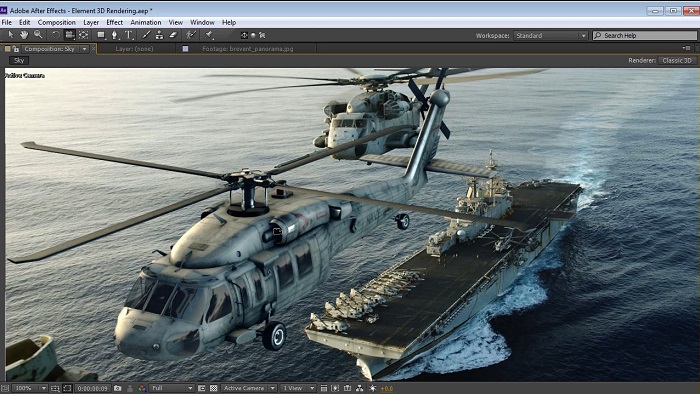Switch to Footage brevent_panorama.jpg tab
Viewport: 700px width, 394px height.
pyautogui.click(x=247, y=49)
